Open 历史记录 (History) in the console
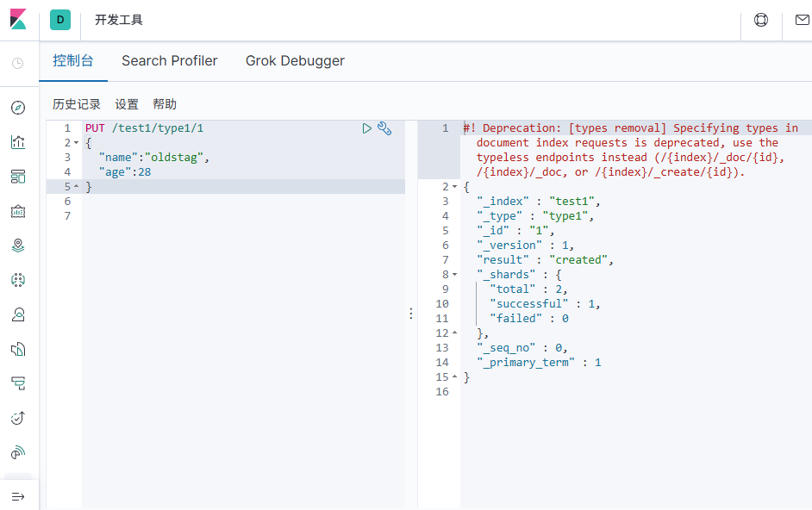This screenshot has height=510, width=812. click(x=77, y=104)
